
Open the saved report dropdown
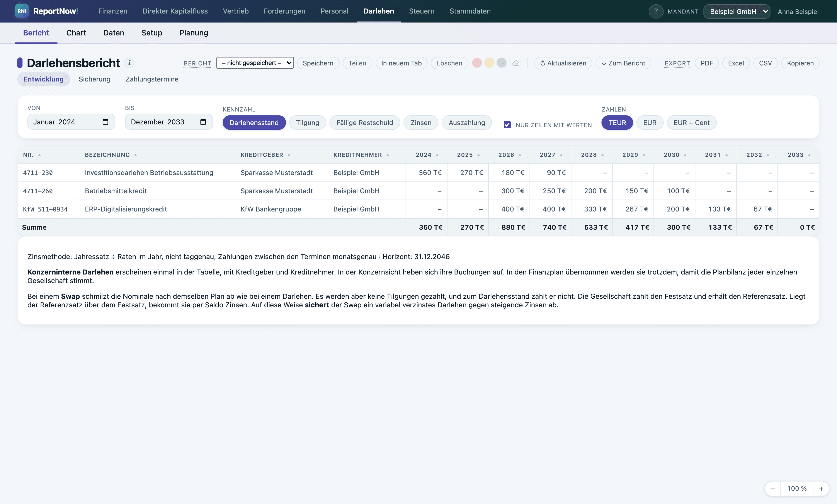tap(255, 63)
